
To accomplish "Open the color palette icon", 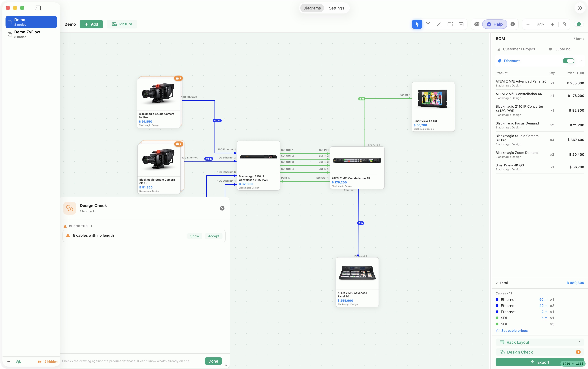I will pos(477,24).
